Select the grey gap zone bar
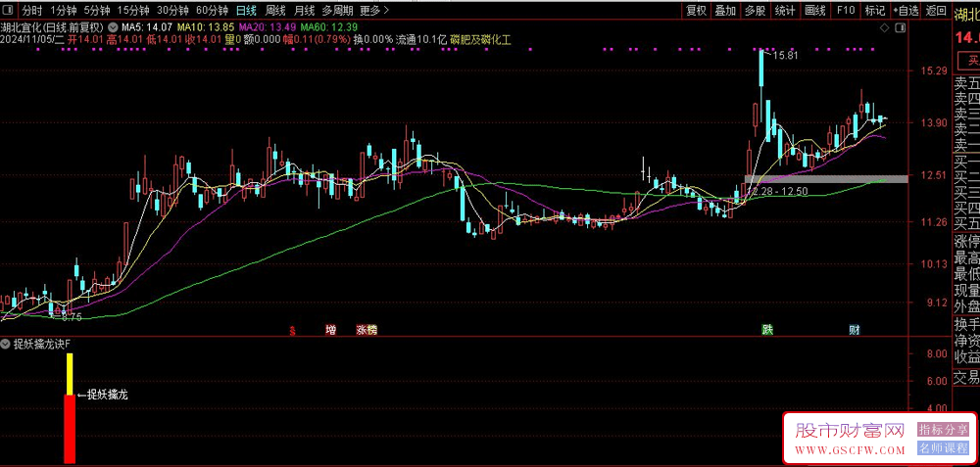 827,179
